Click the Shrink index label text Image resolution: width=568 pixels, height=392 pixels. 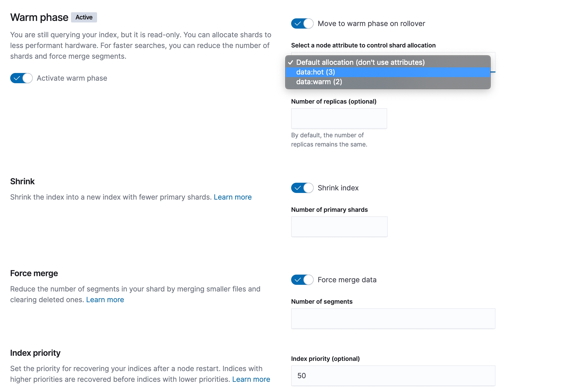tap(338, 188)
